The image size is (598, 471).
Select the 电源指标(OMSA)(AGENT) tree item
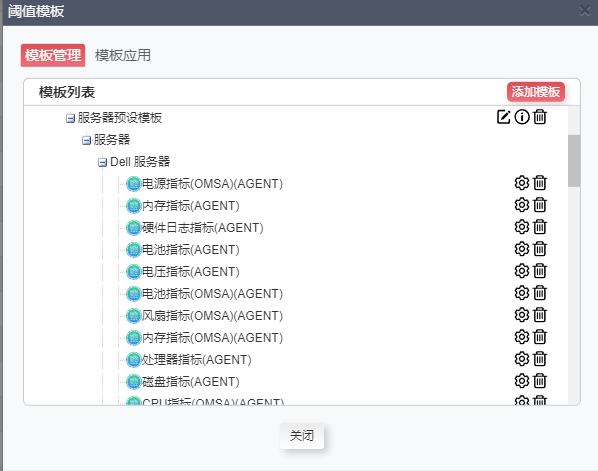coord(212,184)
